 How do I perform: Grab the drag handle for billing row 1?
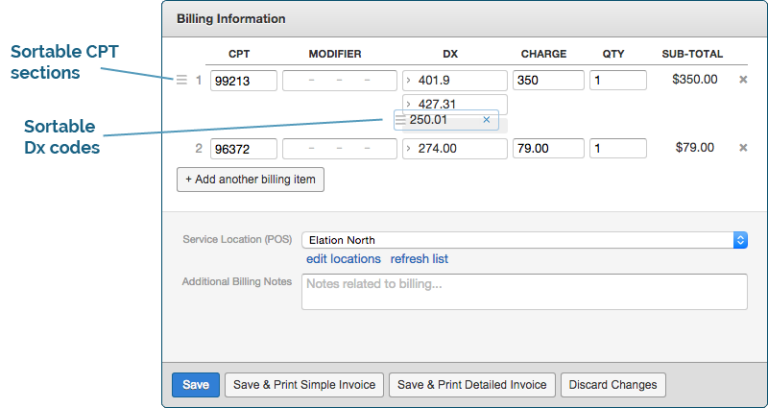point(182,80)
